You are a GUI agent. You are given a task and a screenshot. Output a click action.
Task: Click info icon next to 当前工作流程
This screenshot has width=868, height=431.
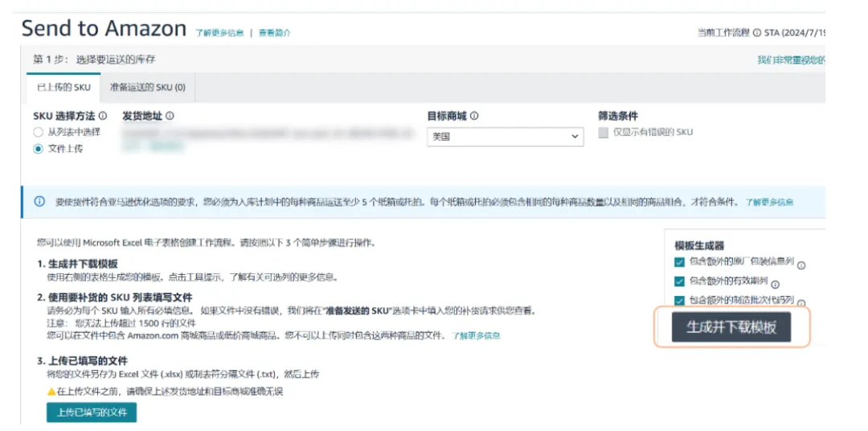coord(757,33)
